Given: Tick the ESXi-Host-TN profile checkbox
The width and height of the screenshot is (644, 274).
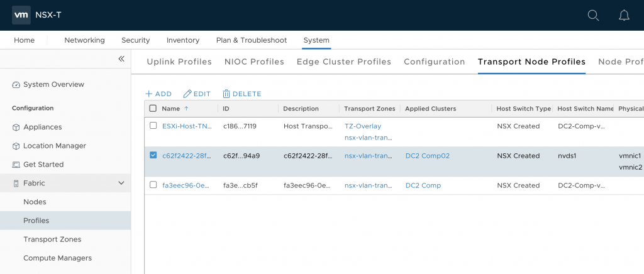Looking at the screenshot, I should 153,126.
